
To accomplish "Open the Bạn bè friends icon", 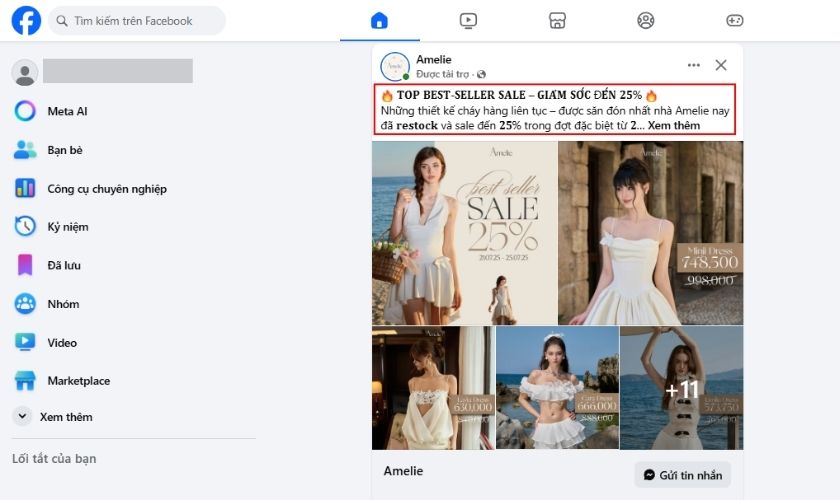I will click(x=25, y=150).
